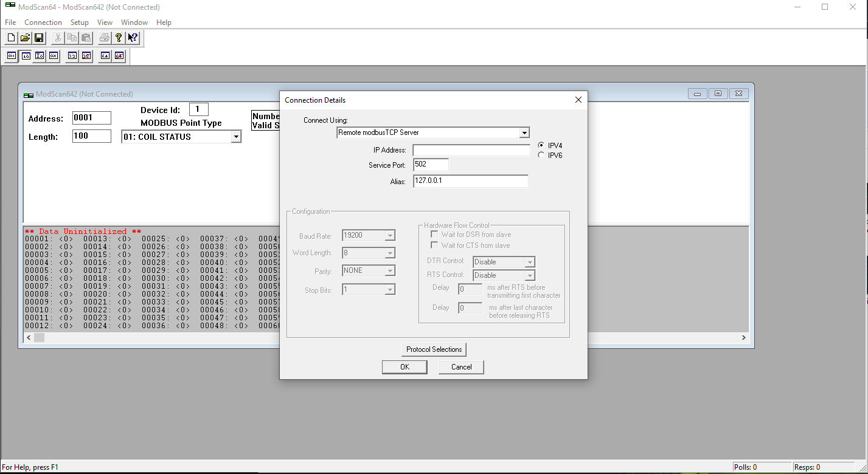Viewport: 868px width, 474px height.
Task: Click the Save floppy disk icon
Action: tap(39, 38)
